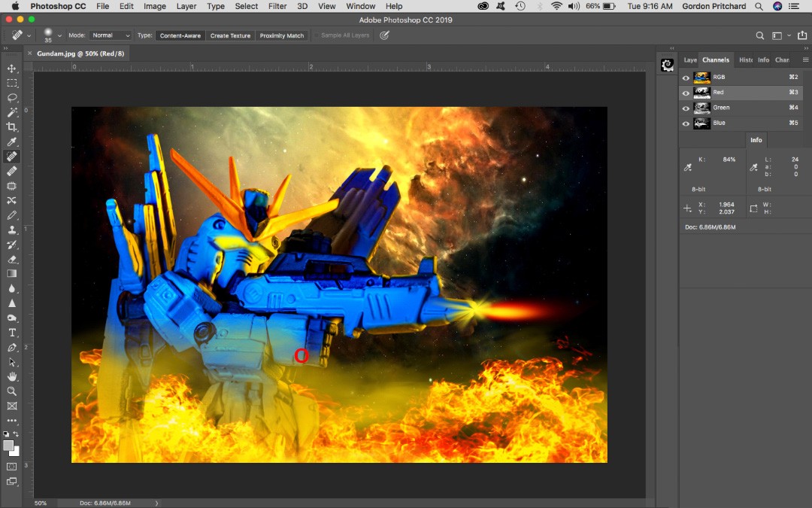Click the Channels panel tab
Image resolution: width=812 pixels, height=508 pixels.
pos(716,60)
